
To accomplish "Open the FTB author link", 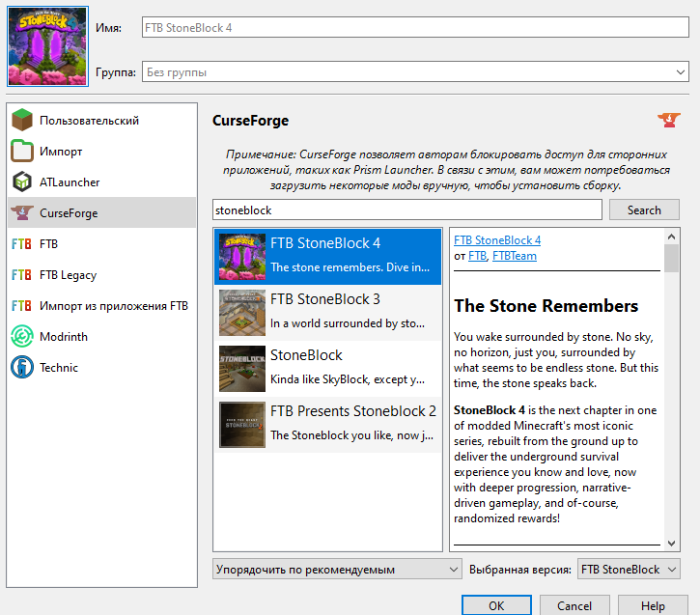I will pyautogui.click(x=477, y=256).
